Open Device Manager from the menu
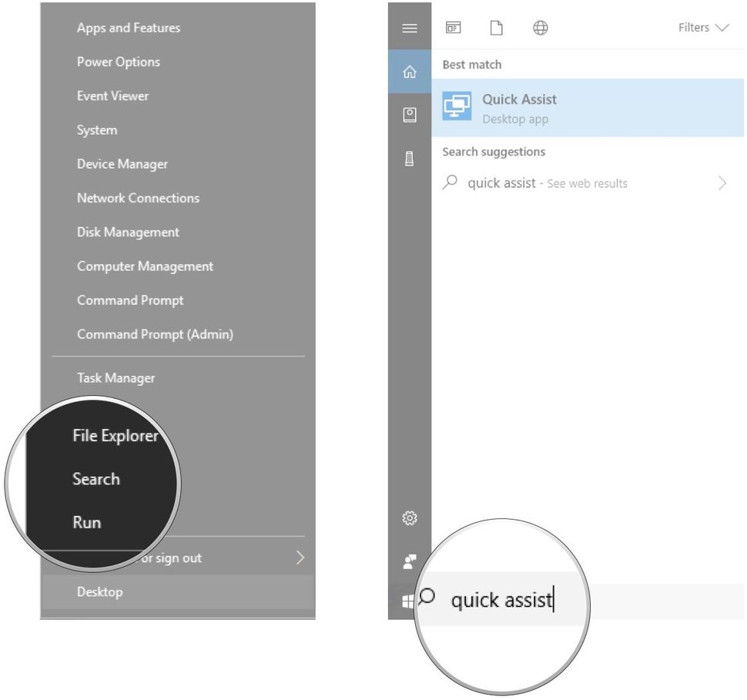747x700 pixels. tap(122, 164)
